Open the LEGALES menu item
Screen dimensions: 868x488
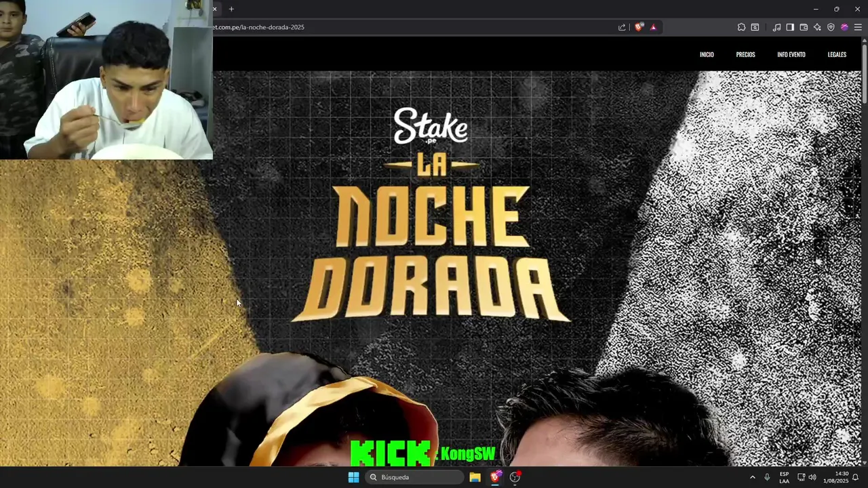(x=837, y=54)
